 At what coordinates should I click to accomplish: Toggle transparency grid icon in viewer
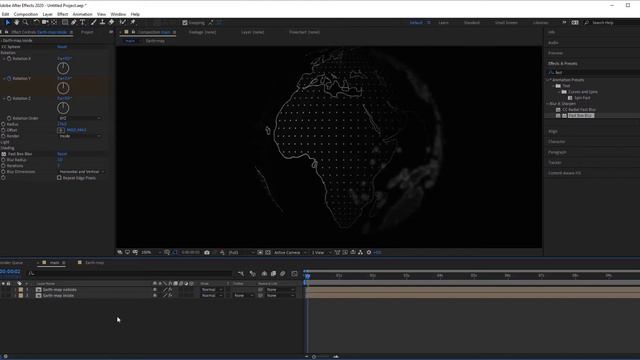point(268,253)
